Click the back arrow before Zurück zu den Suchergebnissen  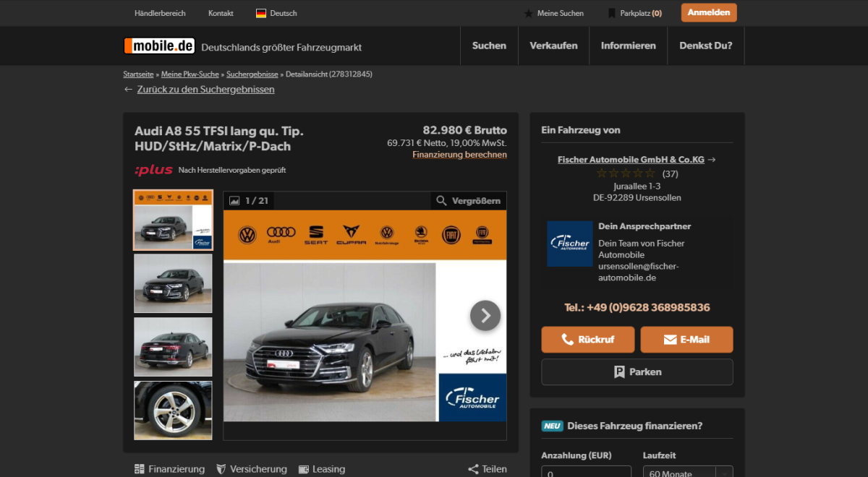click(128, 90)
